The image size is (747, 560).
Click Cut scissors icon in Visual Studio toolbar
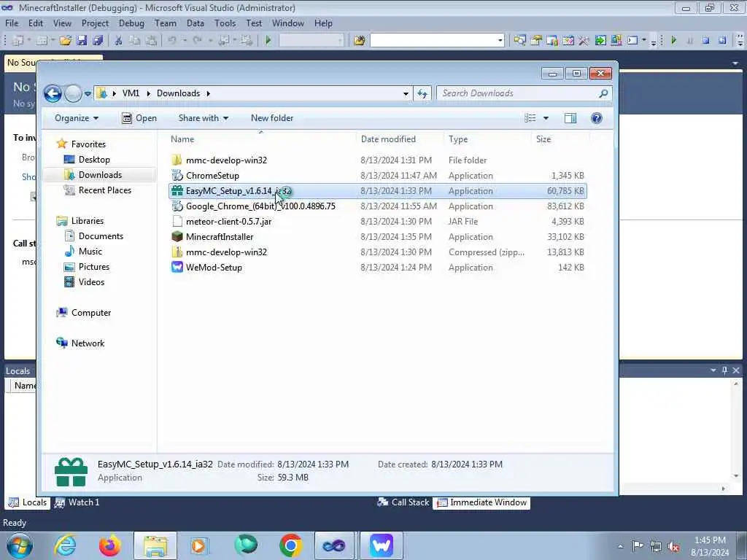click(x=118, y=41)
